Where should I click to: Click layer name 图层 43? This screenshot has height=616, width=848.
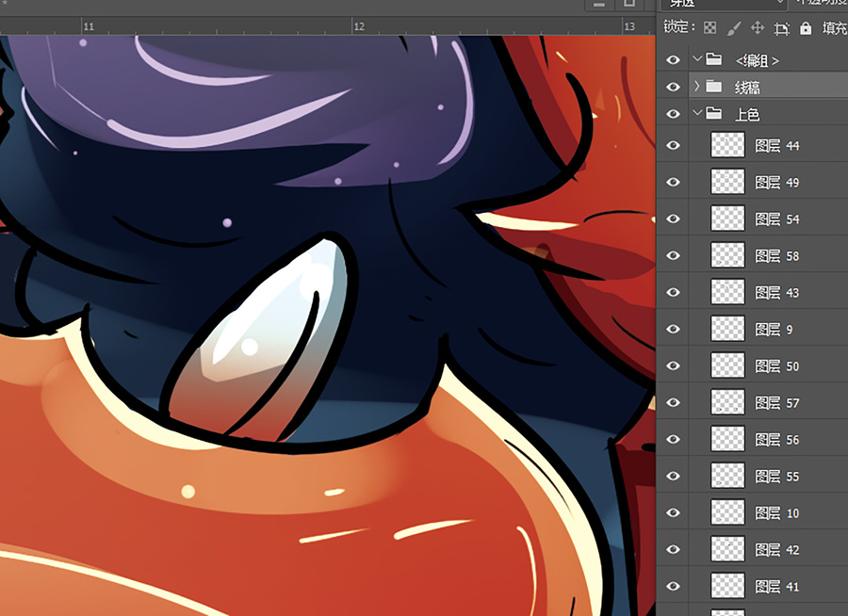pyautogui.click(x=777, y=293)
